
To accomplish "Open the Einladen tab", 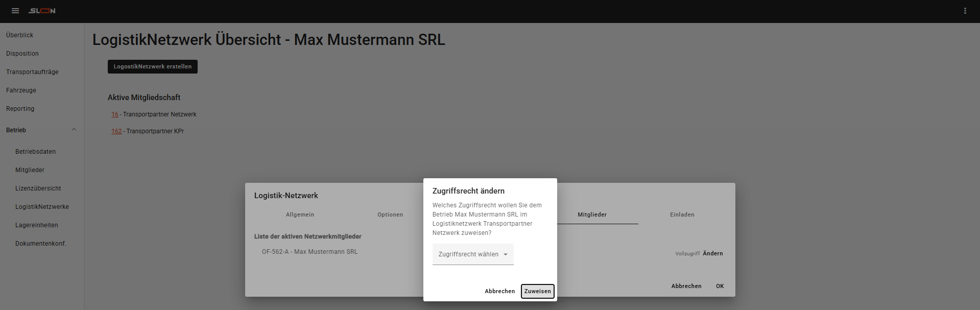I will tap(682, 214).
